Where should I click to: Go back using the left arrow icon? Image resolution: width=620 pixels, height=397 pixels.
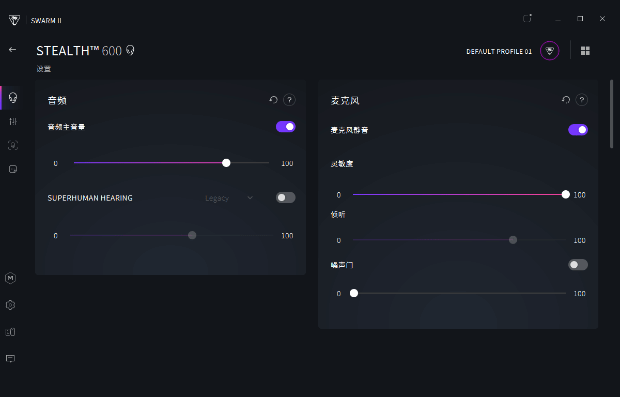13,50
